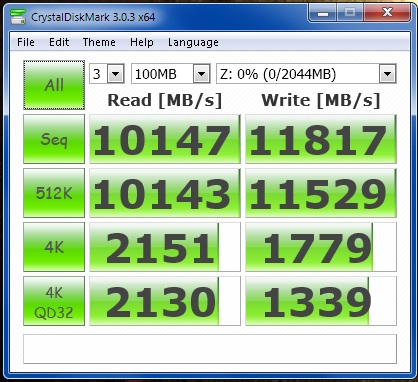The image size is (418, 382).
Task: Click the CrystalDiskMark 3.0.3 x64 title text
Action: click(x=93, y=17)
